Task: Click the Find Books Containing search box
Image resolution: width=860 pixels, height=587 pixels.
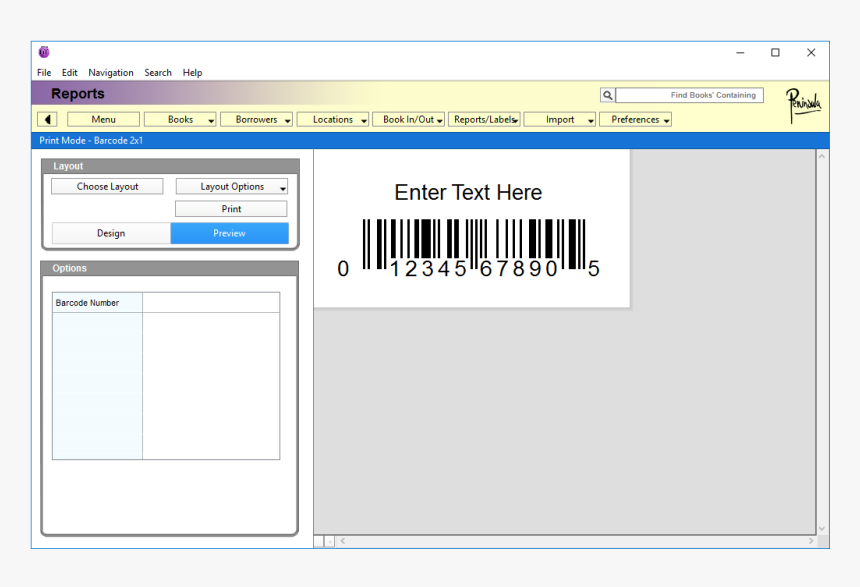Action: tap(689, 95)
